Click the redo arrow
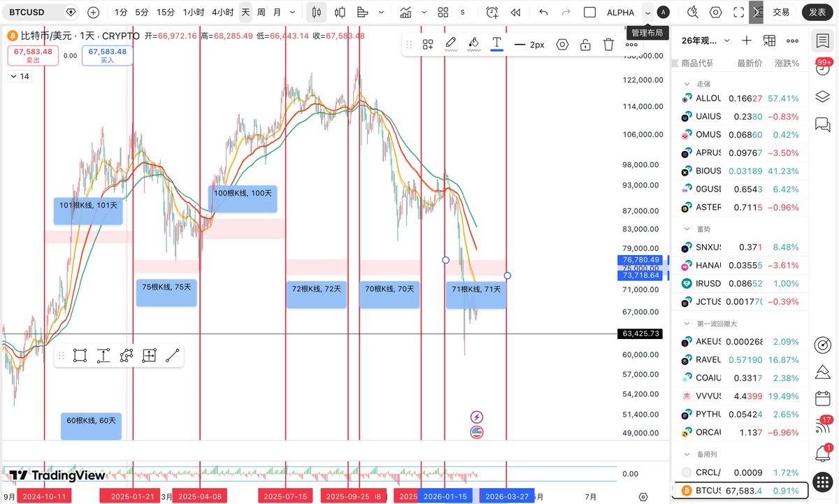 click(566, 13)
